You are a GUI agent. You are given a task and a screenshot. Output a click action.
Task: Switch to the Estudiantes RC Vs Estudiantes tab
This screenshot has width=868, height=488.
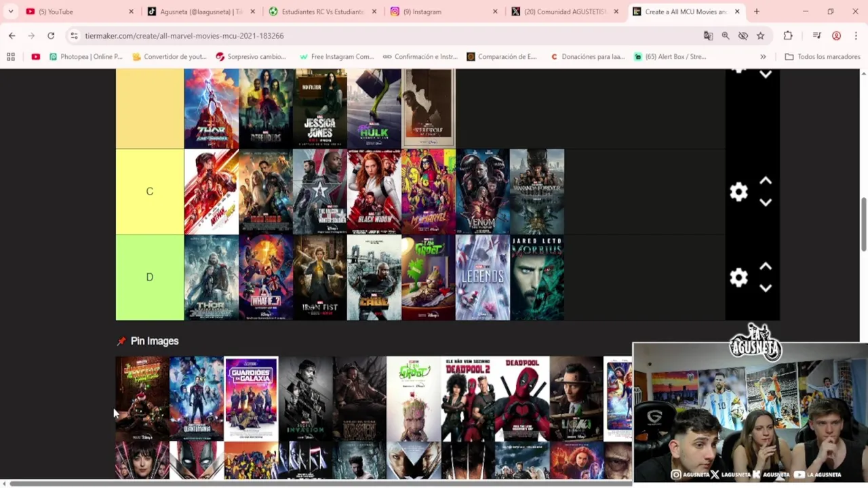pyautogui.click(x=324, y=12)
